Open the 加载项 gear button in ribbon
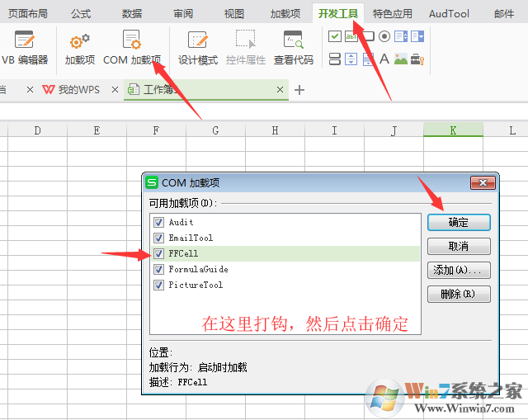528x420 pixels. tap(80, 48)
